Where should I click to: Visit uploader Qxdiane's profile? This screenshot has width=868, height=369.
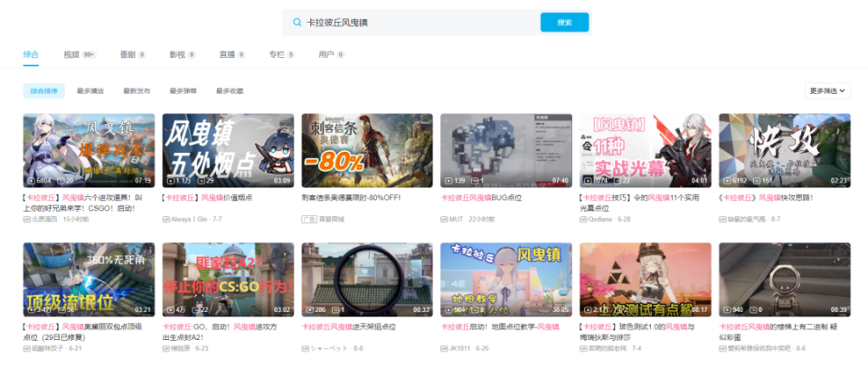point(602,220)
